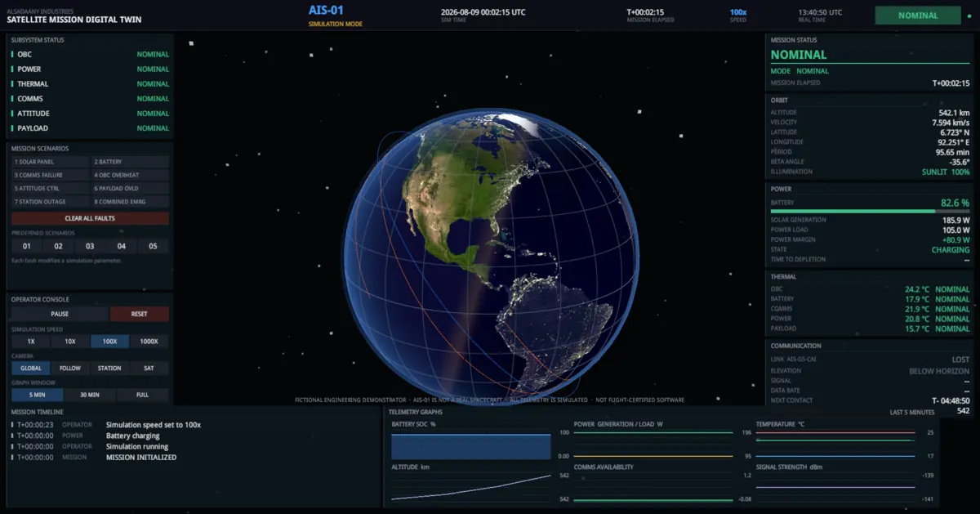The height and width of the screenshot is (514, 980).
Task: Click the Clear All Faults button
Action: 90,218
